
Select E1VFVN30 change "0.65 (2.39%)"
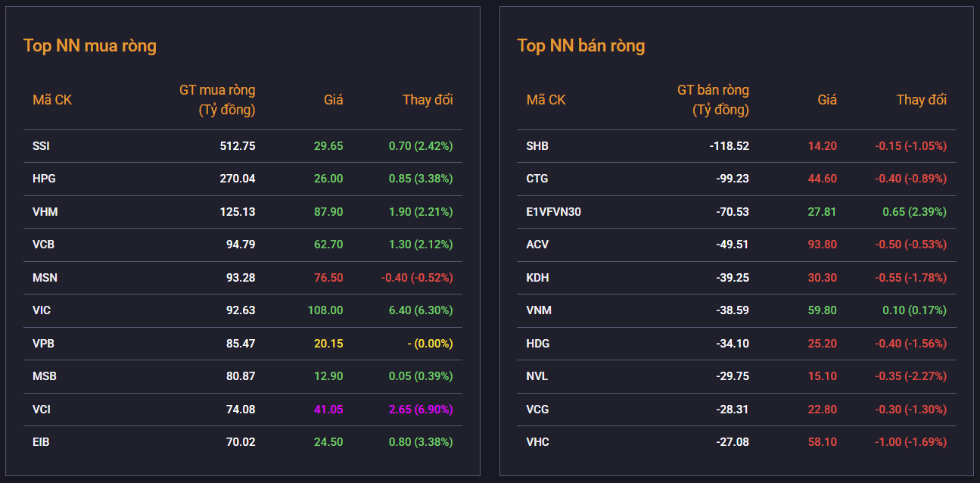point(915,212)
